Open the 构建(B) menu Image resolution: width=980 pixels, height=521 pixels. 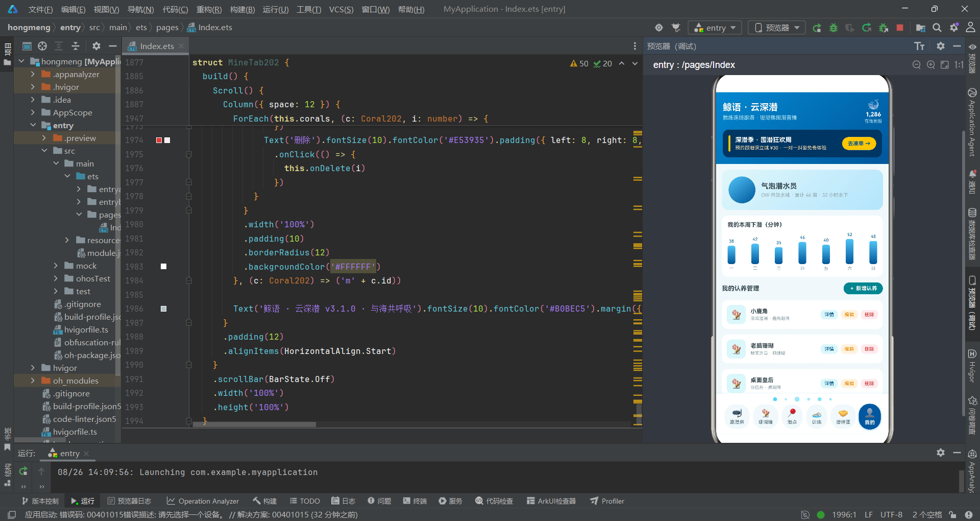[x=242, y=9]
